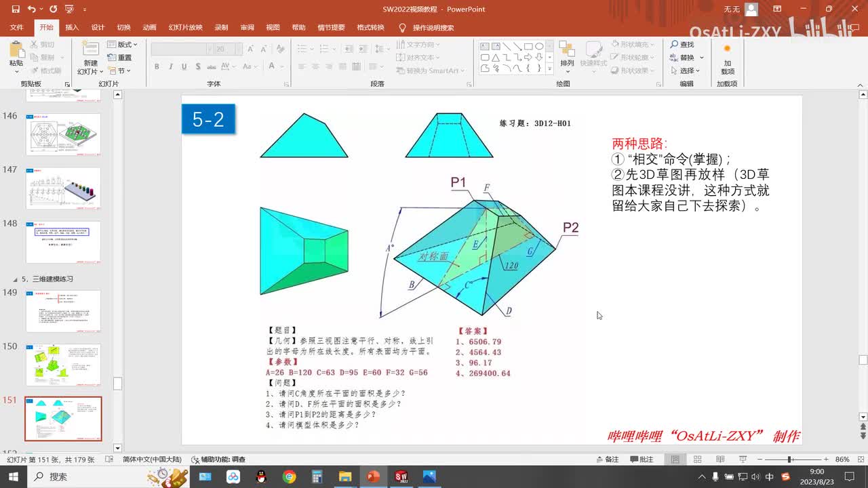Screen dimensions: 868x488
Task: Click 替换 replace button
Action: click(x=687, y=58)
